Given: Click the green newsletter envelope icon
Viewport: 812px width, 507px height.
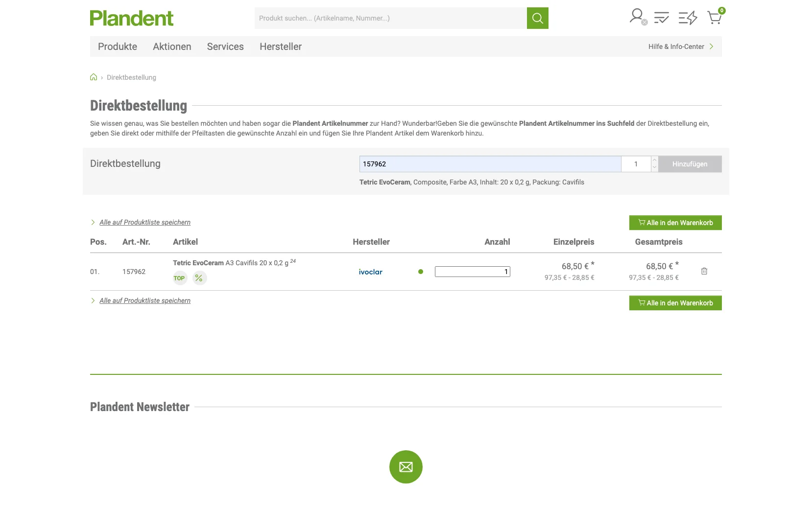Looking at the screenshot, I should point(406,467).
